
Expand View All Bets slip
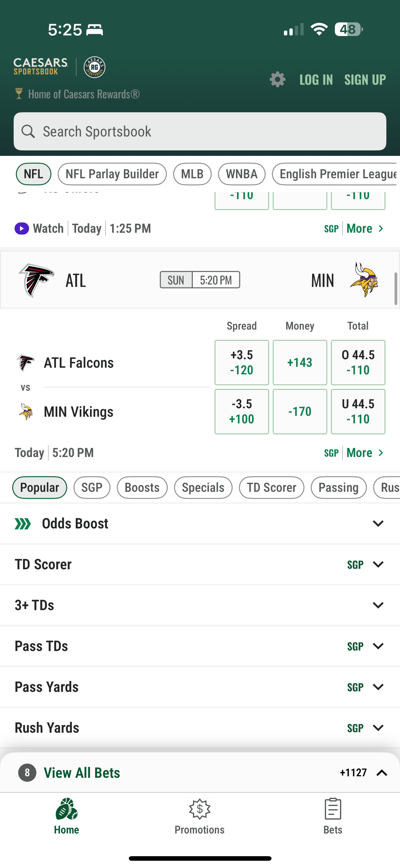382,773
